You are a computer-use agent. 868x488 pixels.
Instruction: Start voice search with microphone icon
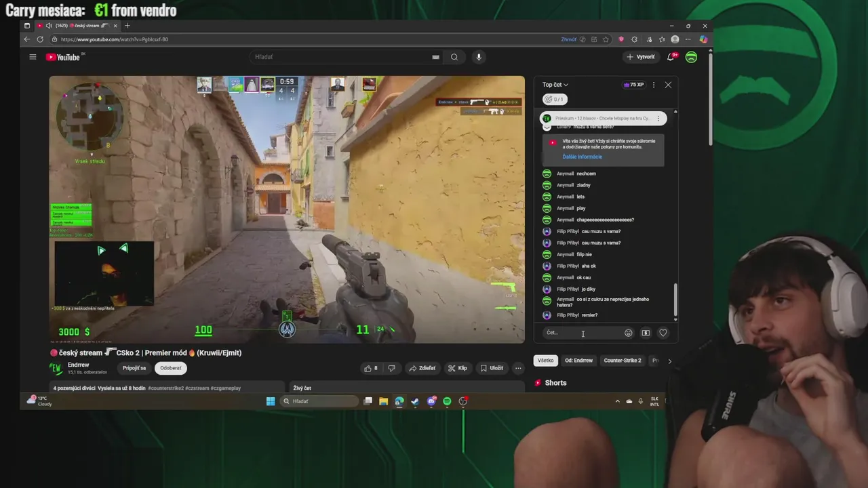[479, 57]
